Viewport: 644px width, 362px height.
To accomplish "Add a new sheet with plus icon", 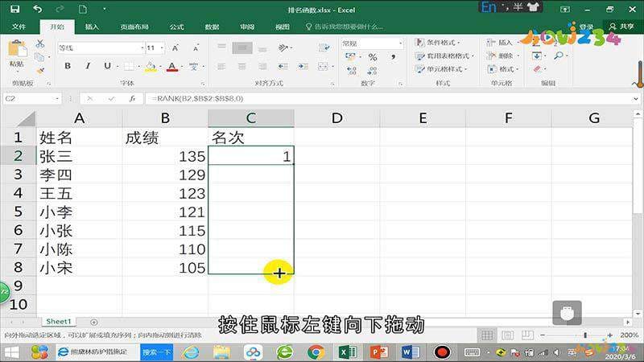I will pos(93,323).
